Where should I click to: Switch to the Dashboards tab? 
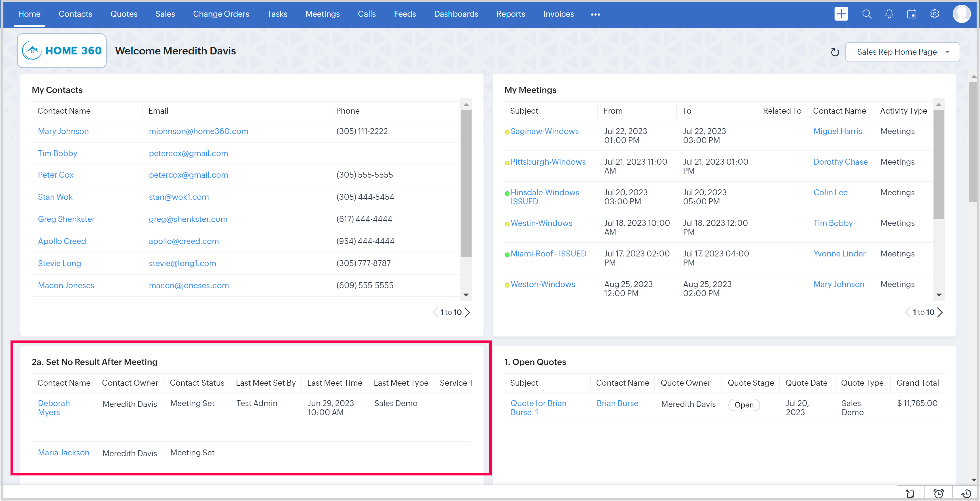(x=456, y=14)
